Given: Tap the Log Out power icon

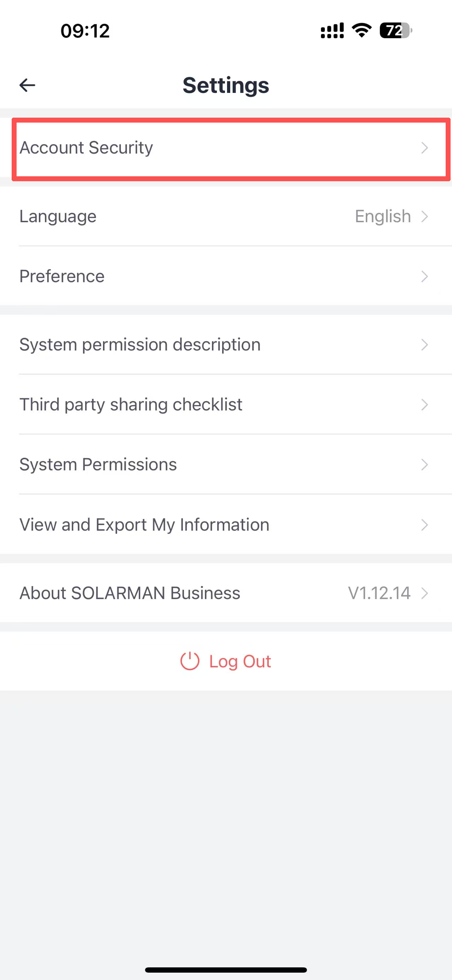Looking at the screenshot, I should [190, 661].
